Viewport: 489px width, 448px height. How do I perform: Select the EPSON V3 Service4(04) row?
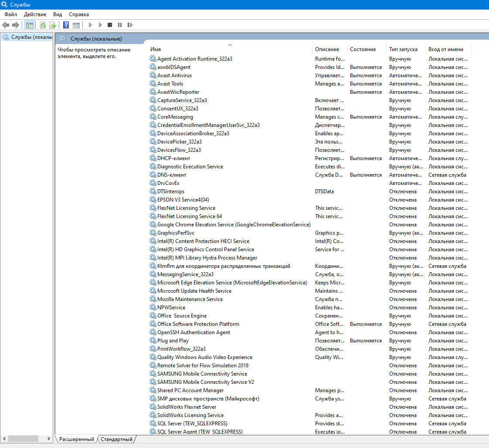click(310, 199)
